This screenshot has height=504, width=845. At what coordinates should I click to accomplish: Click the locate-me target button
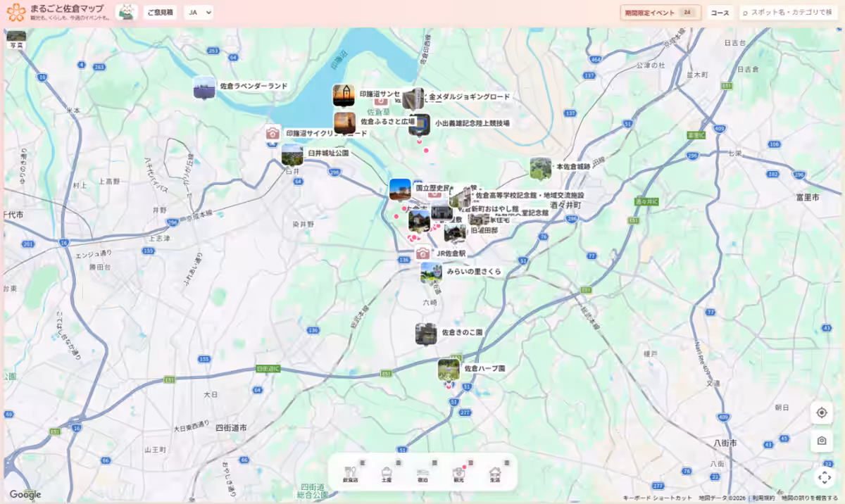(822, 412)
